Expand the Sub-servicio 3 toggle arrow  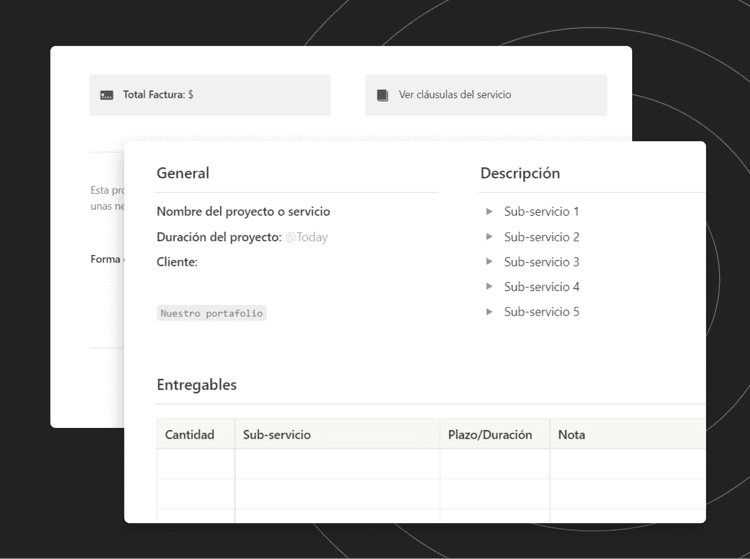(489, 262)
